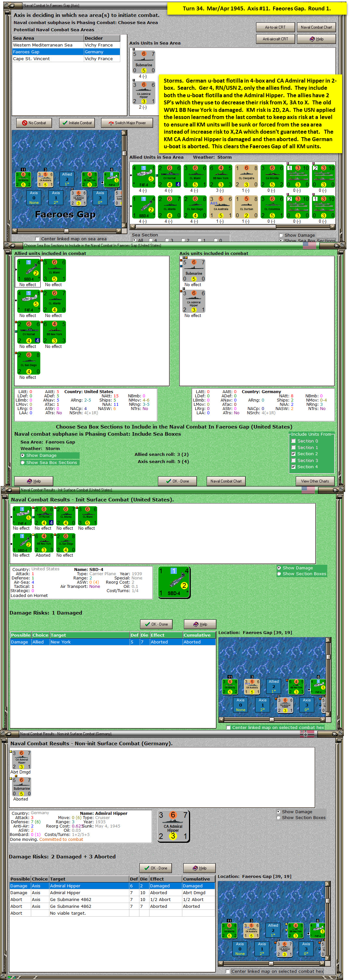This screenshot has height=980, width=350.
Task: Click the 'Decider' column header
Action: (102, 38)
